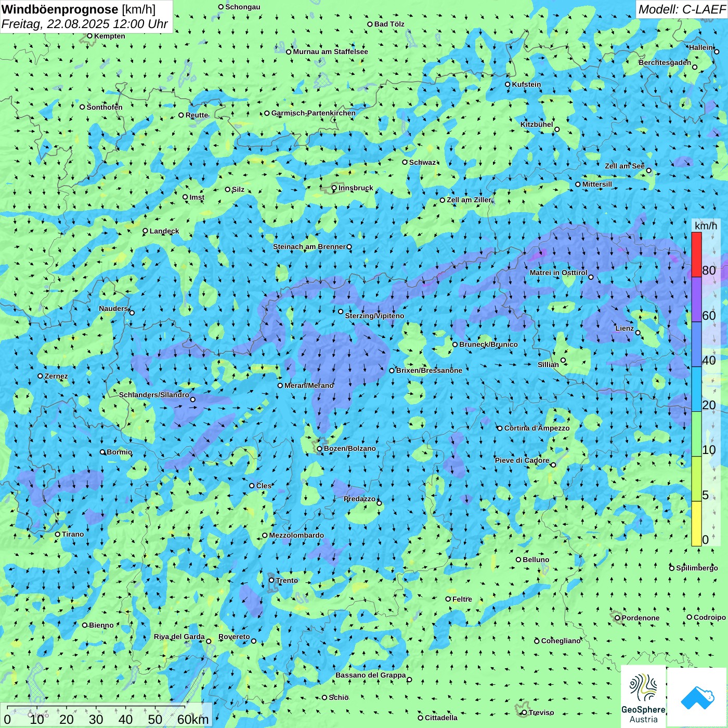Image resolution: width=728 pixels, height=728 pixels.
Task: Click the Riva del Garda label
Action: coord(179,636)
